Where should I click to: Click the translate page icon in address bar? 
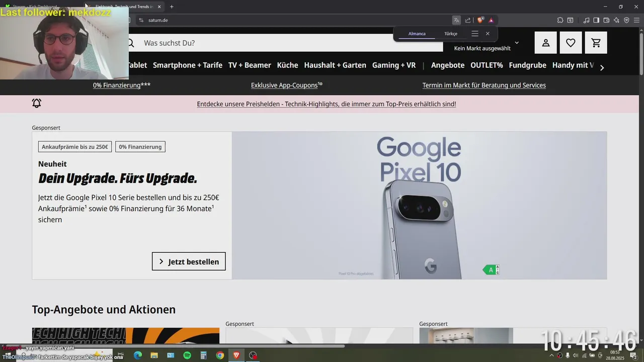pos(456,20)
